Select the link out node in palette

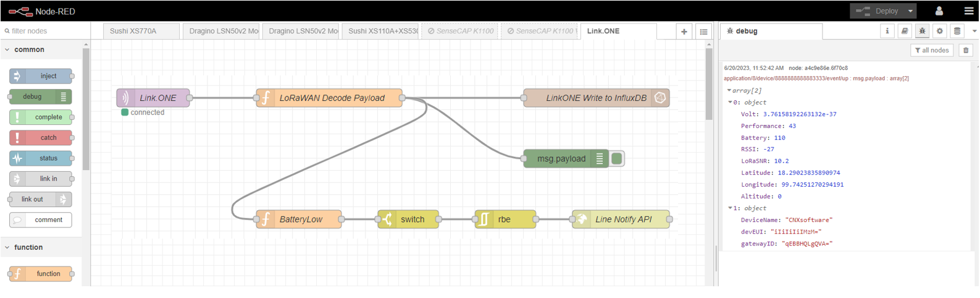[41, 199]
